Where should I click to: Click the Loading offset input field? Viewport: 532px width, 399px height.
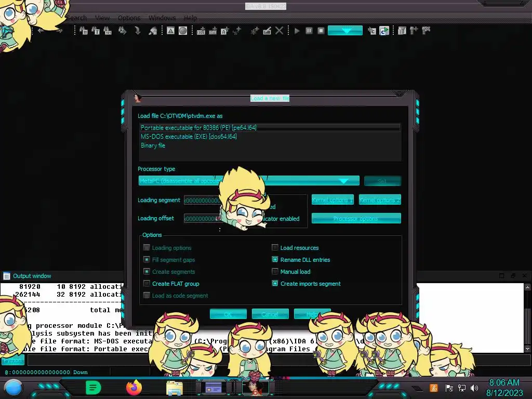tap(204, 219)
